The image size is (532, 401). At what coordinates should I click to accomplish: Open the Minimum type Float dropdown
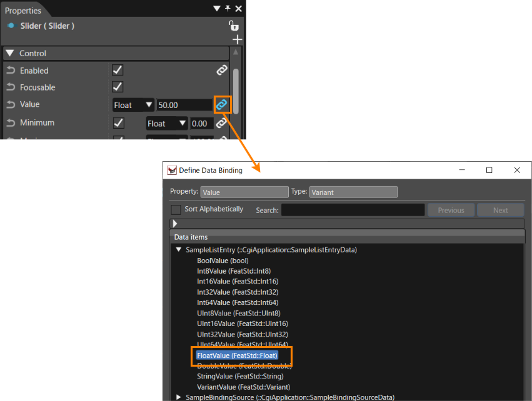coord(166,124)
